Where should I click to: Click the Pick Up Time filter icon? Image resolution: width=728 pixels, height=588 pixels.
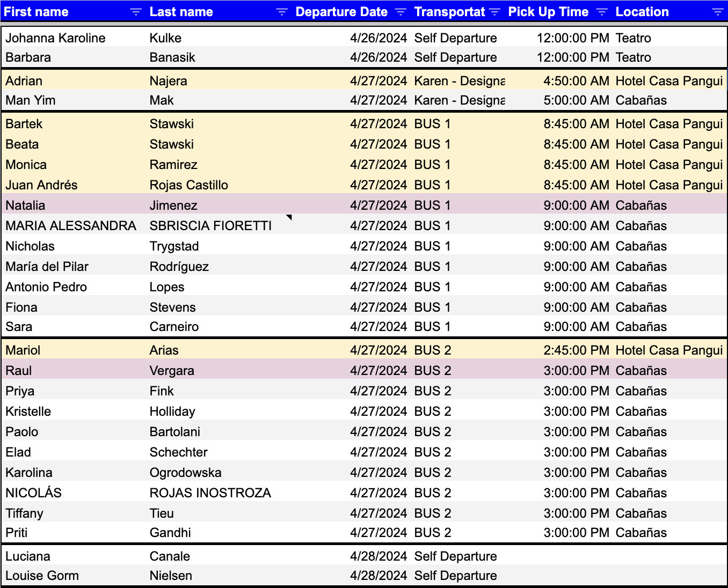(602, 12)
